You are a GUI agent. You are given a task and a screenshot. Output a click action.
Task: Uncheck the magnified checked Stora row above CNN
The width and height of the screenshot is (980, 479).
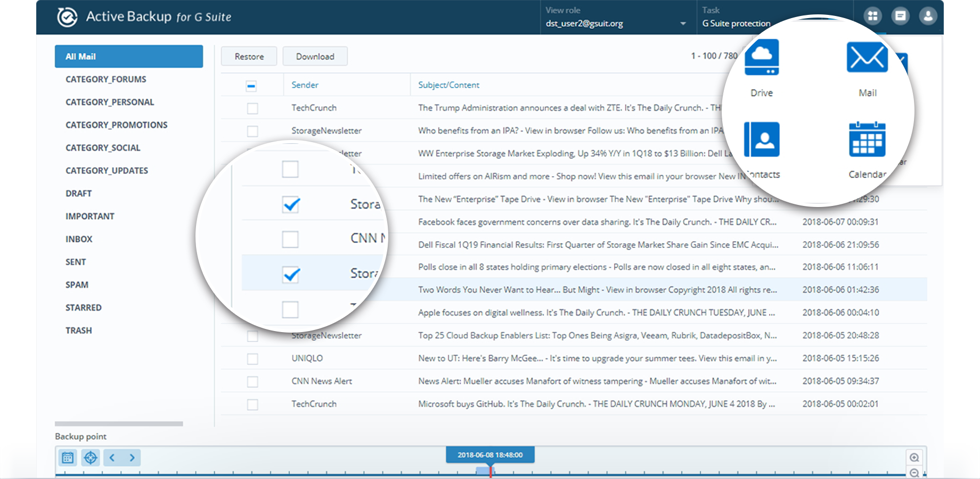pos(291,204)
